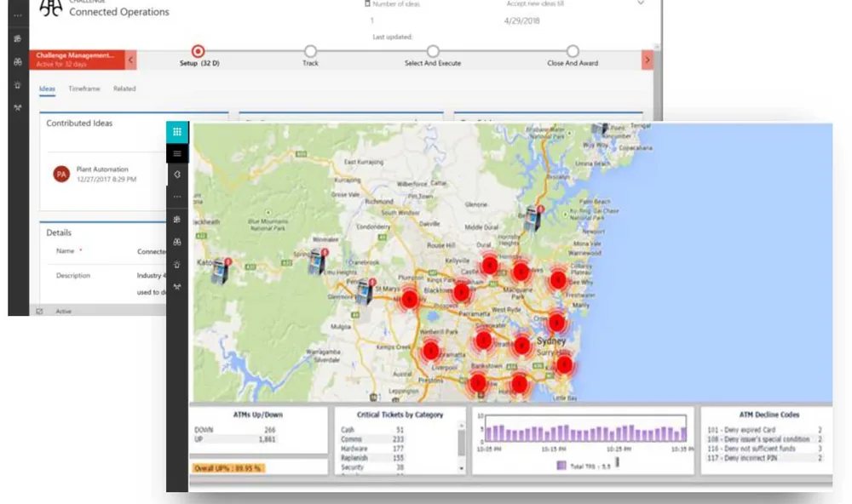Select the ATM icon beside St Marys on the map
Image resolution: width=852 pixels, height=504 pixels.
[365, 292]
